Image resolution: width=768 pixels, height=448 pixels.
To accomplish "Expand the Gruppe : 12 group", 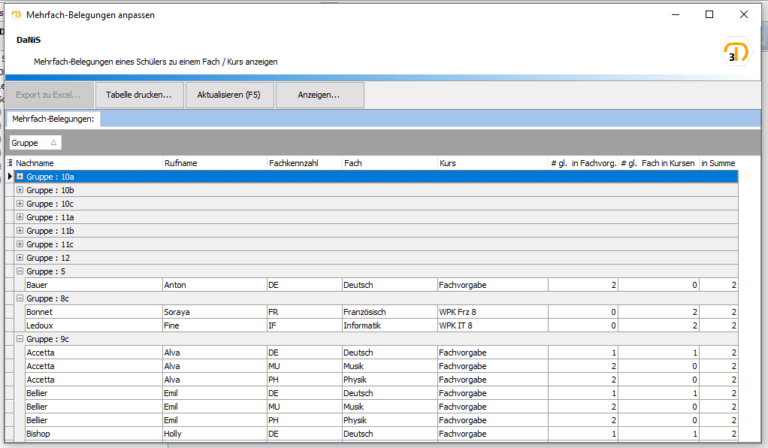I will 20,258.
